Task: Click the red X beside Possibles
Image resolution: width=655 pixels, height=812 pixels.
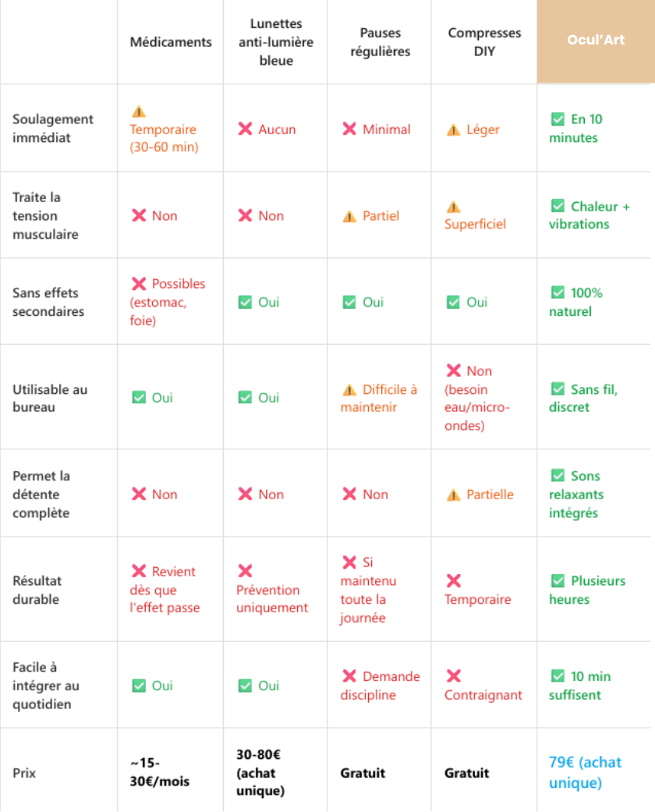Action: click(139, 284)
